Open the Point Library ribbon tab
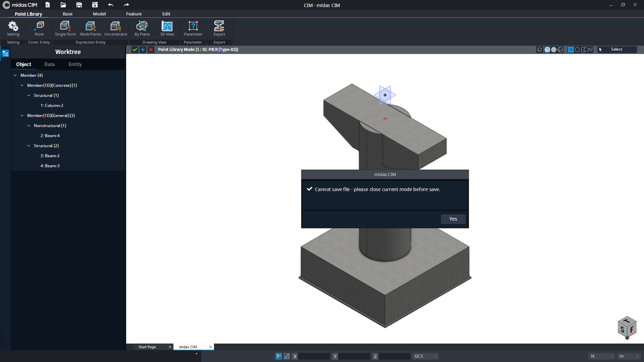Image resolution: width=644 pixels, height=362 pixels. click(x=28, y=14)
